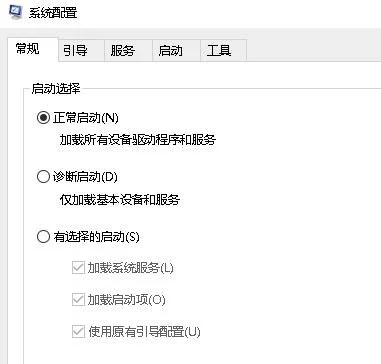Image resolution: width=381 pixels, height=364 pixels.
Task: Select the 正常启动(N) radio circle
Action: pyautogui.click(x=43, y=118)
